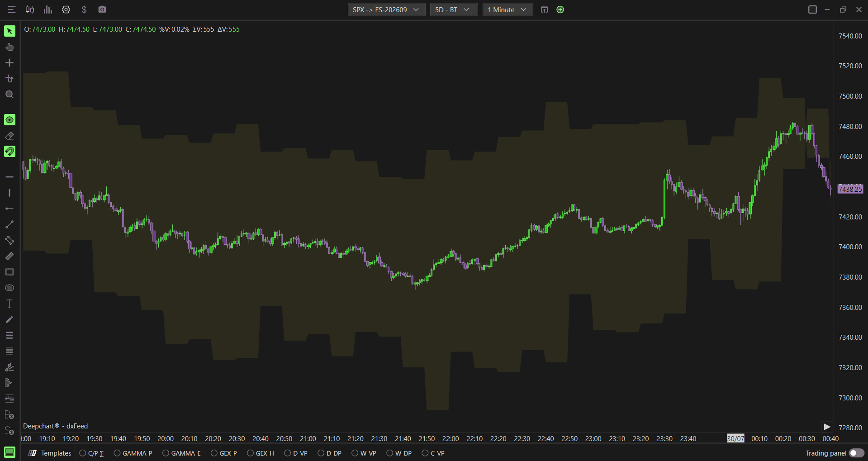Select the horizontal ray drawing tool
Image resolution: width=868 pixels, height=461 pixels.
(9, 209)
